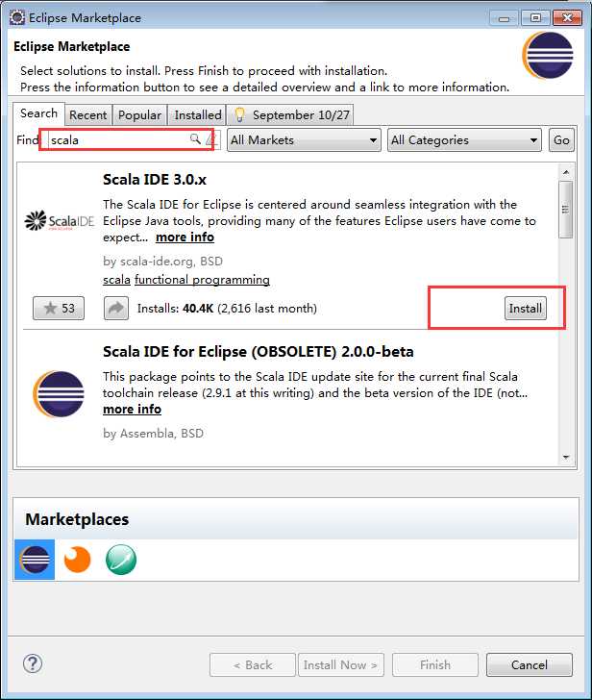The height and width of the screenshot is (700, 592).
Task: Click the share arrow icon for Scala IDE
Action: tap(116, 308)
